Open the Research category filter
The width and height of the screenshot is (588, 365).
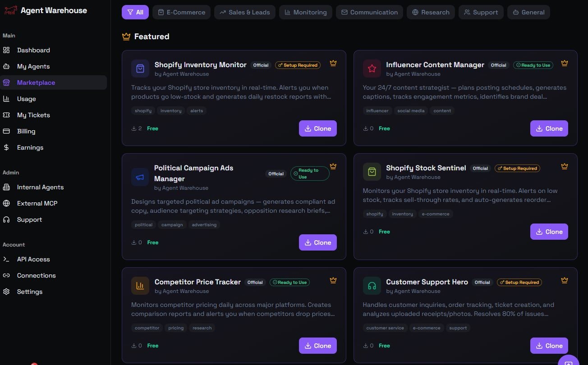[431, 12]
